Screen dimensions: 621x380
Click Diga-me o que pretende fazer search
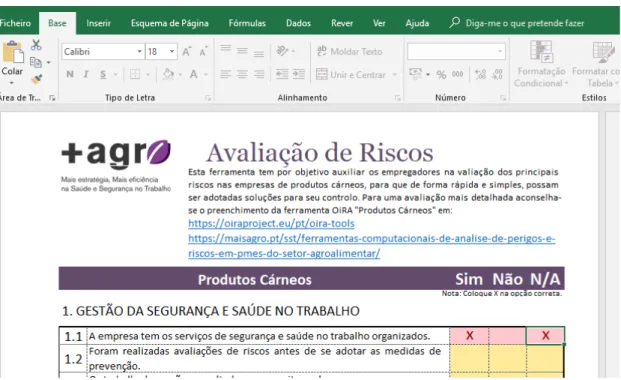click(517, 23)
